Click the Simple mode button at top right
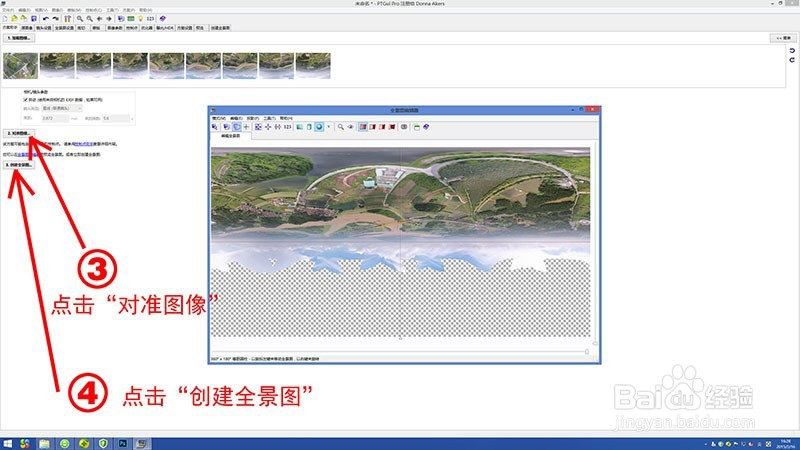The height and width of the screenshot is (450, 800). pyautogui.click(x=783, y=38)
